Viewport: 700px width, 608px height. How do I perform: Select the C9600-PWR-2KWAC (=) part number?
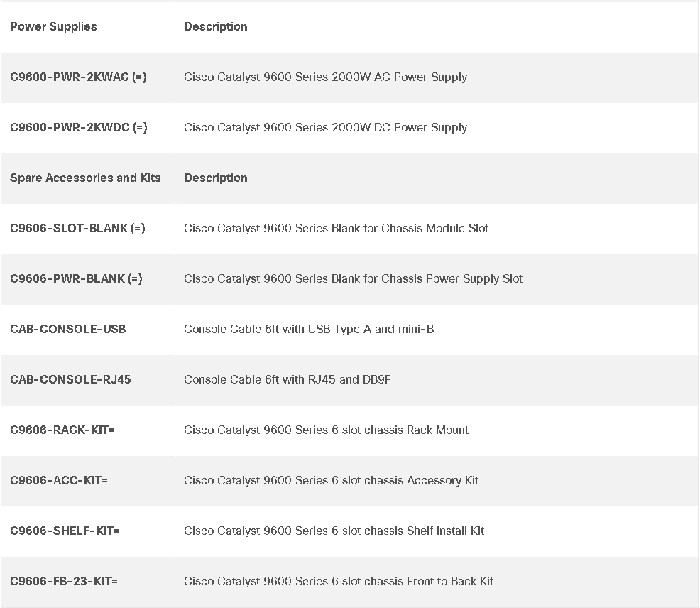tap(78, 77)
